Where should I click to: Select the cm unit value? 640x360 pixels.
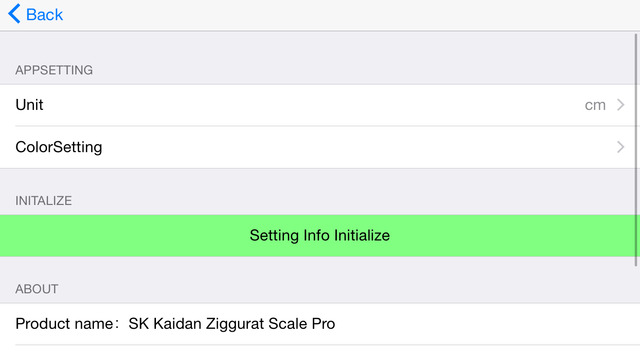(x=595, y=105)
